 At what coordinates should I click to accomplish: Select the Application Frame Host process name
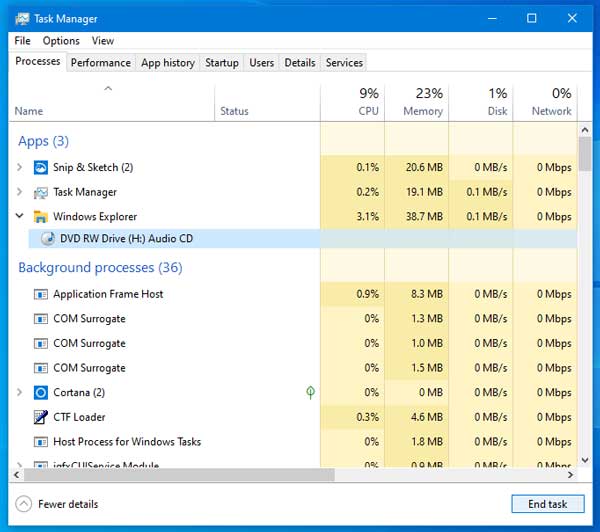coord(108,294)
